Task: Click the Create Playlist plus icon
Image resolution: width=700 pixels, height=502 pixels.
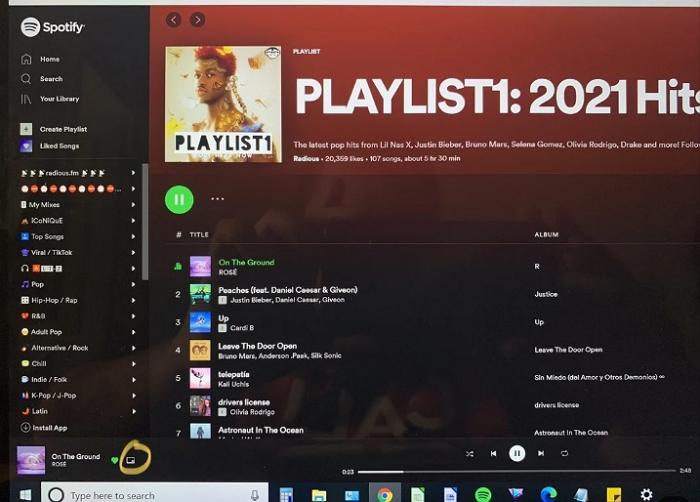Action: (x=26, y=129)
